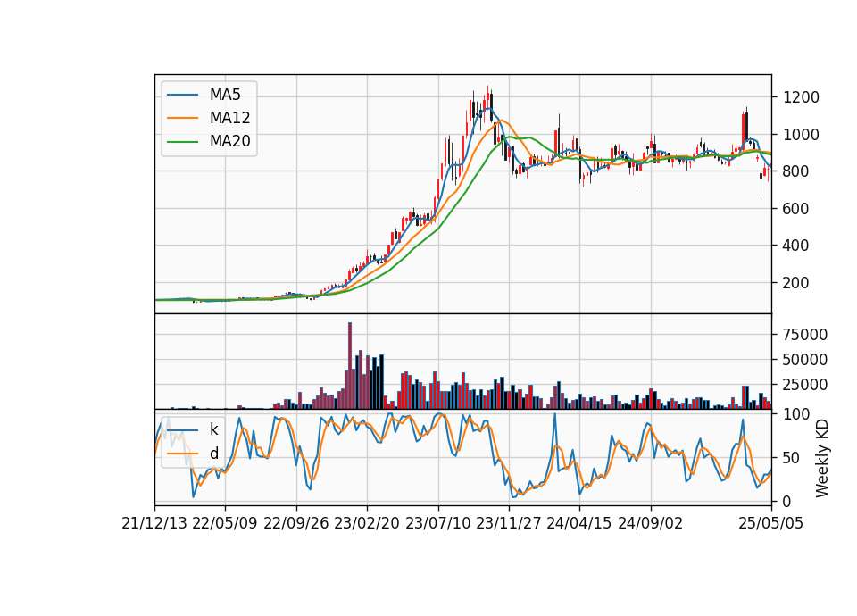Click the 25000 volume axis tick label

point(805,385)
